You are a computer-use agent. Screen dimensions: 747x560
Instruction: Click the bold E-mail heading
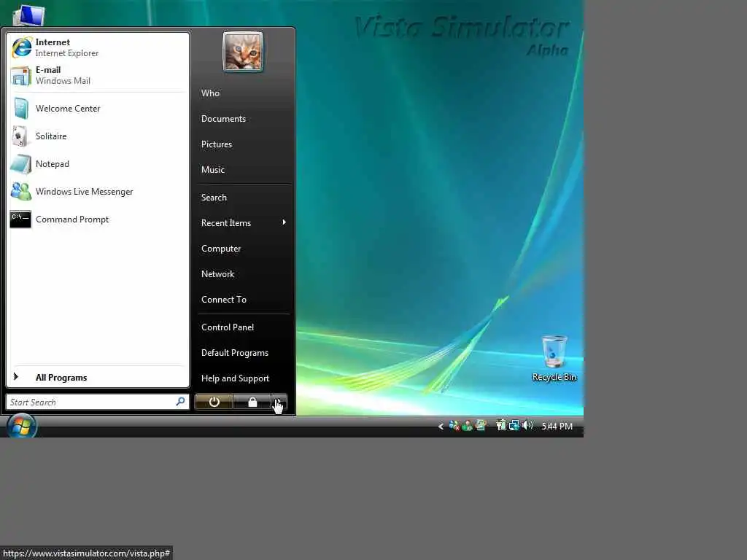(x=48, y=69)
